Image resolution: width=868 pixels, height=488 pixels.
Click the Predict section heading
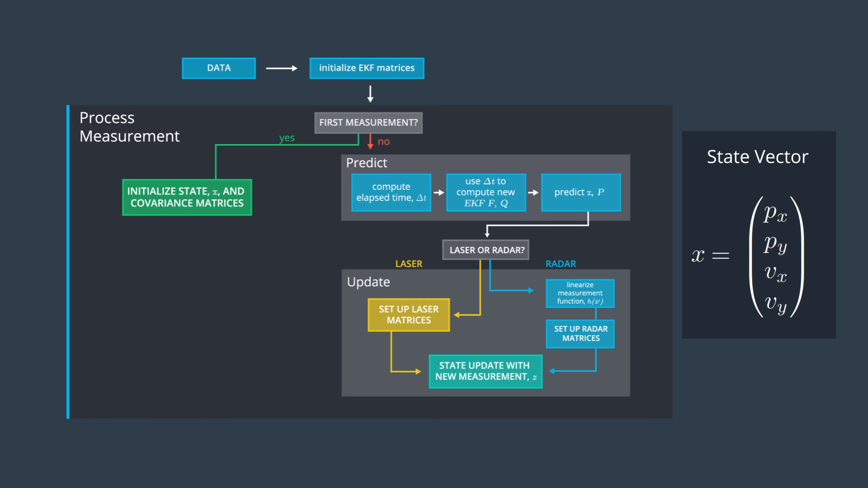click(x=367, y=163)
